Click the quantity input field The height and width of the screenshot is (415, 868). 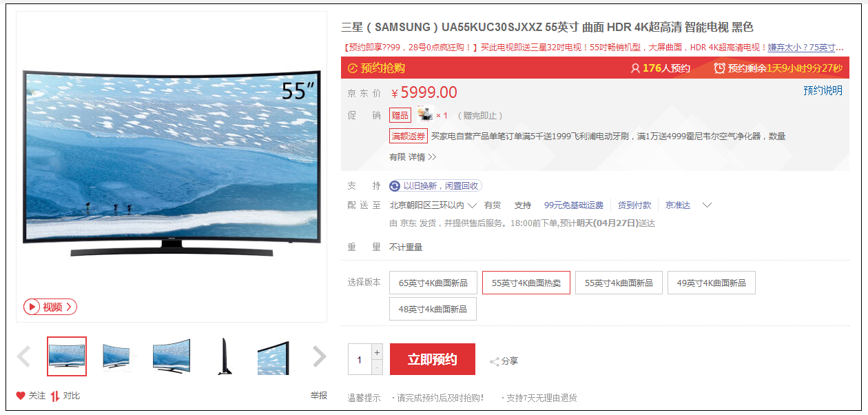tap(360, 359)
